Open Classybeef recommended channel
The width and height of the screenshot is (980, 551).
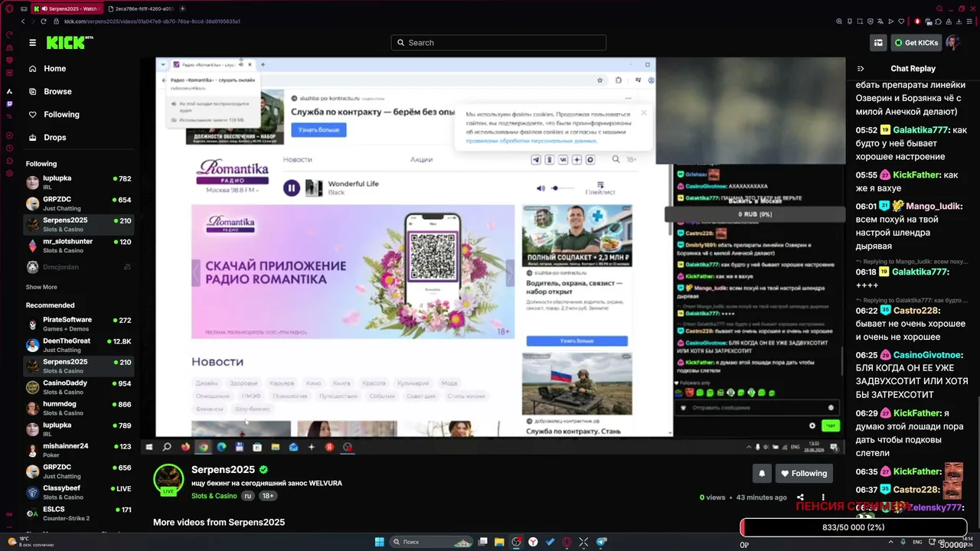pos(79,492)
